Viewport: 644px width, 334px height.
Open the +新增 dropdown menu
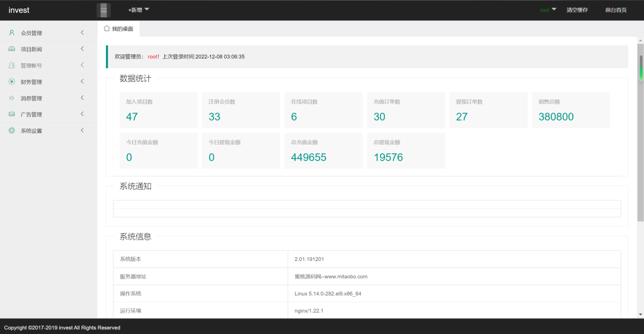[x=138, y=10]
